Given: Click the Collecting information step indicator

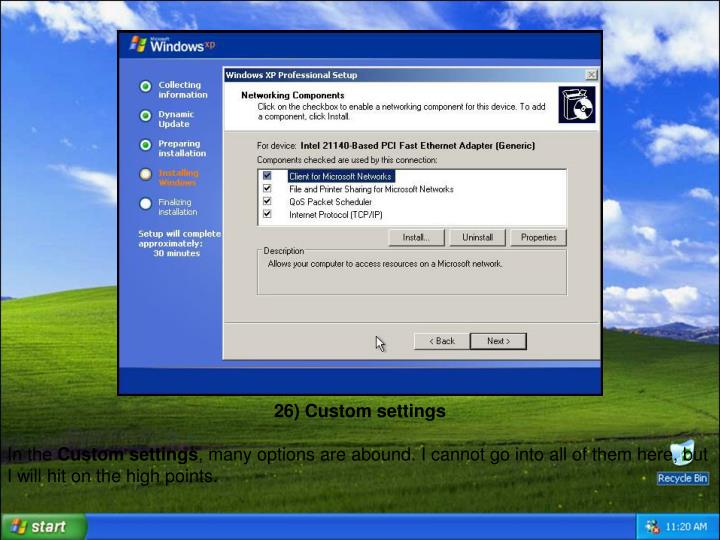Looking at the screenshot, I should coord(146,86).
